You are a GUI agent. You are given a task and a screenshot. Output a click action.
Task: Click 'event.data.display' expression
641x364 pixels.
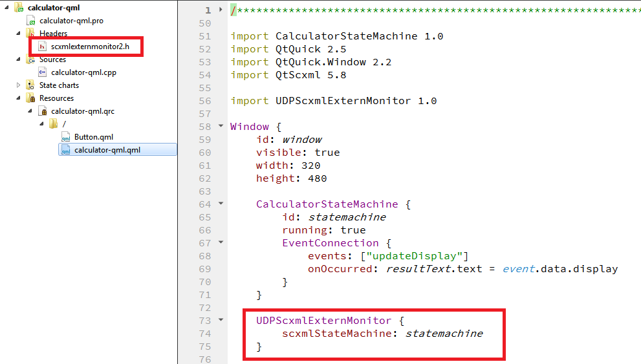[x=560, y=269]
